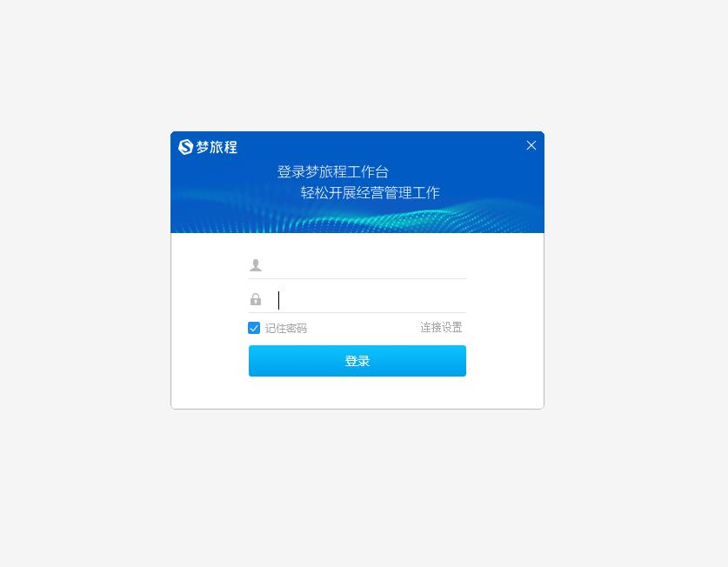Click the user silhouette icon
This screenshot has width=728, height=567.
[x=256, y=265]
